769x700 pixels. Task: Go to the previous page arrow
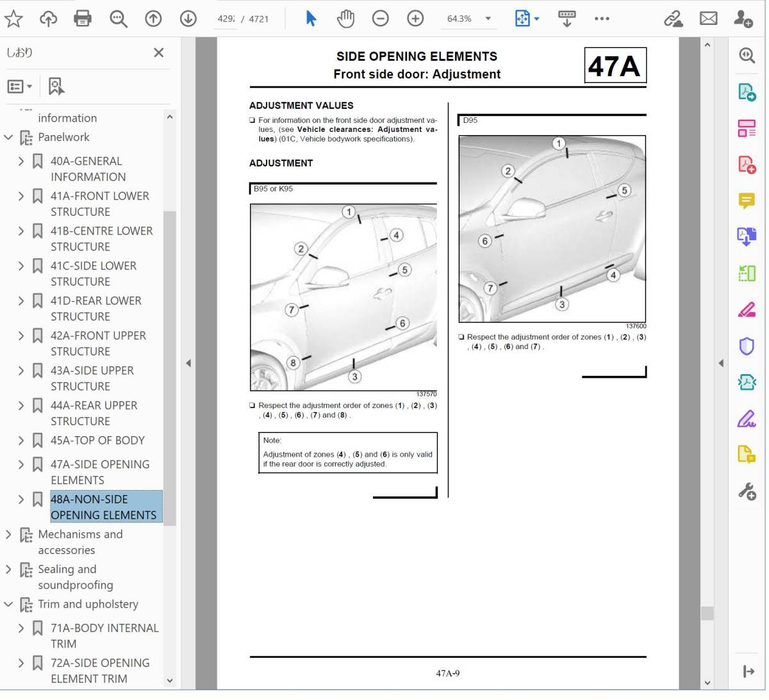[153, 19]
